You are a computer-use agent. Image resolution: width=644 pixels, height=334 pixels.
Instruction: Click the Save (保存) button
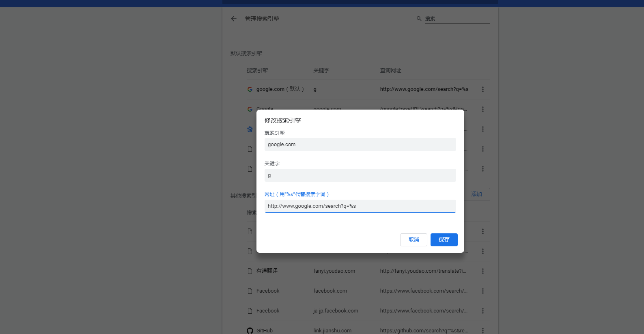click(x=444, y=240)
